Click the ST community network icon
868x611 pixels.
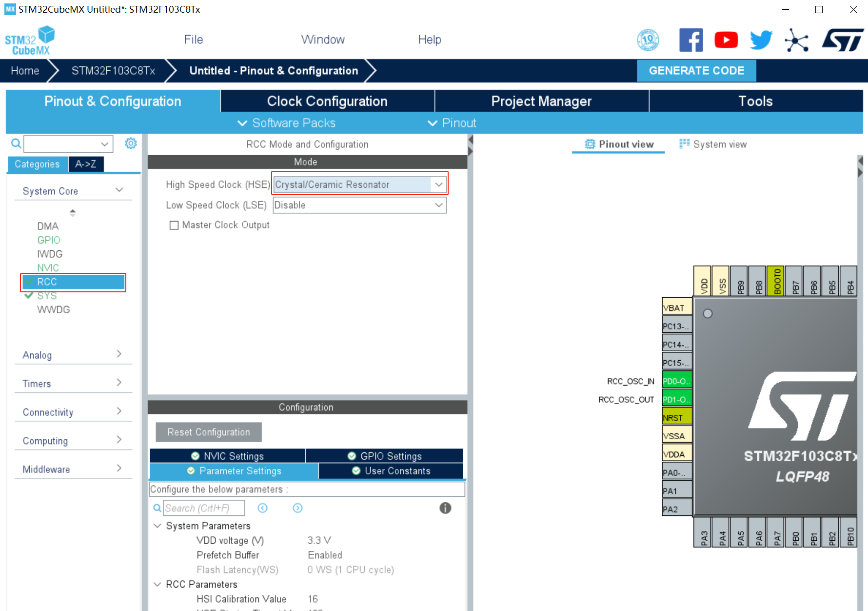(796, 40)
